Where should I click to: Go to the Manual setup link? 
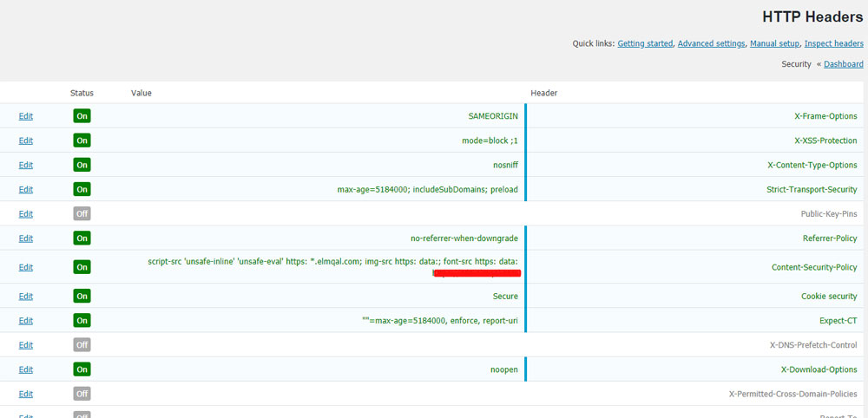pyautogui.click(x=774, y=43)
